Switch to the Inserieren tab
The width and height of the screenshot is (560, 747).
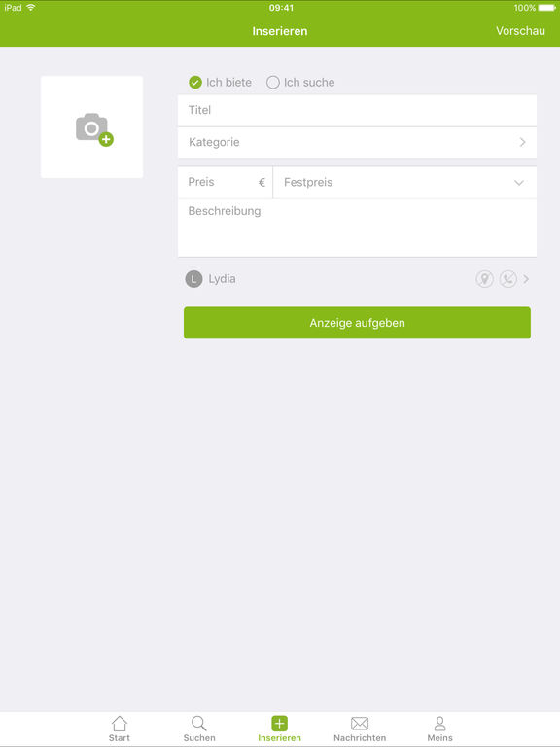click(x=280, y=729)
